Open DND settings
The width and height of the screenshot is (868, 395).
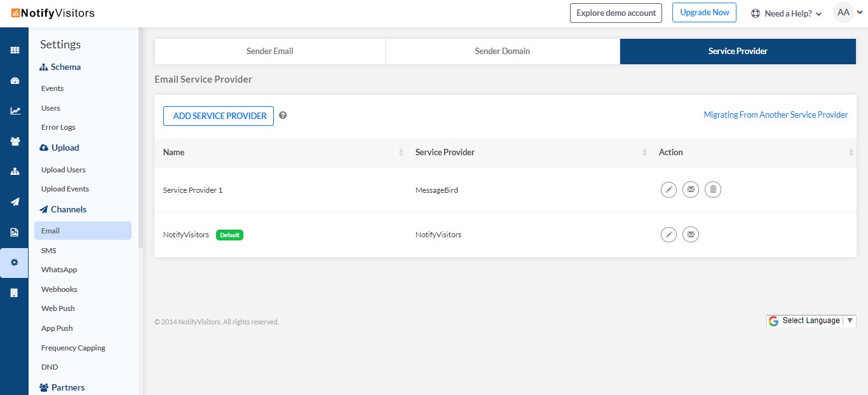pyautogui.click(x=50, y=367)
